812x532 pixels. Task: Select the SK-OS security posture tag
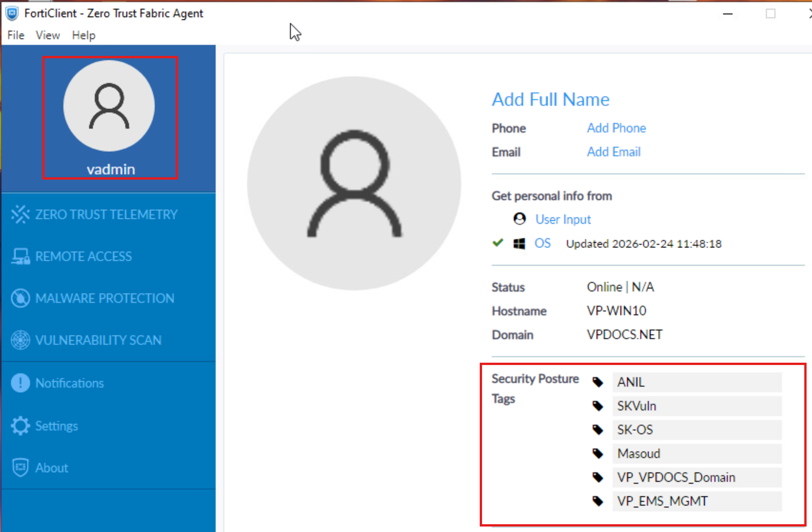pos(697,430)
